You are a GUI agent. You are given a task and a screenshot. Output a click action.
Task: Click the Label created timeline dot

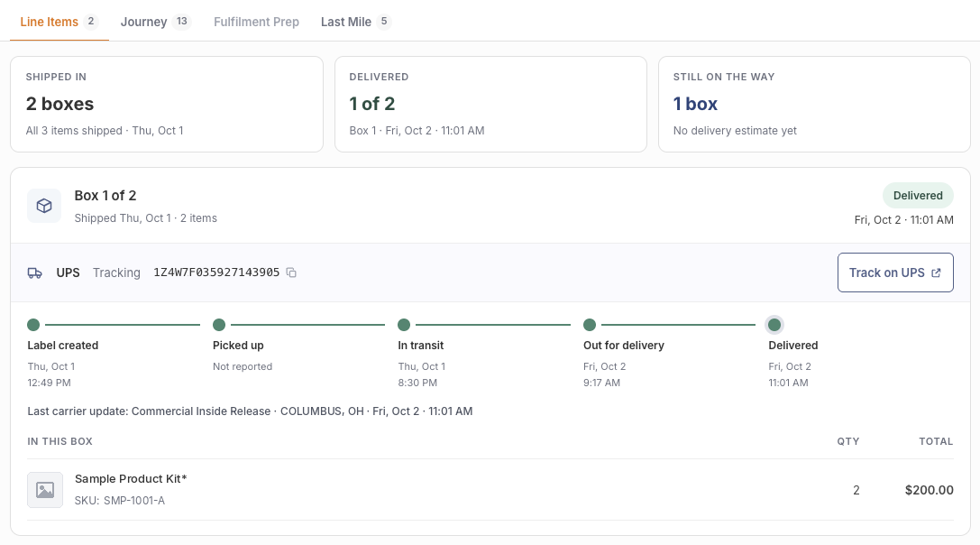[x=33, y=325]
